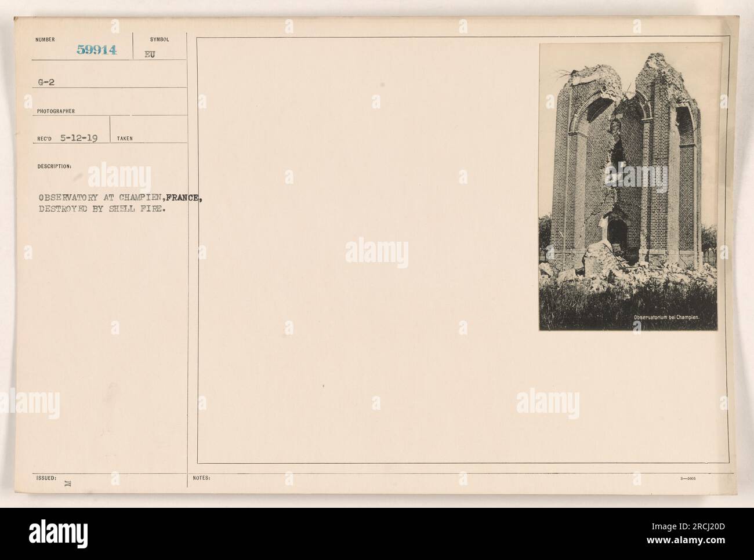Click the alamy watermark over description

pyautogui.click(x=119, y=178)
